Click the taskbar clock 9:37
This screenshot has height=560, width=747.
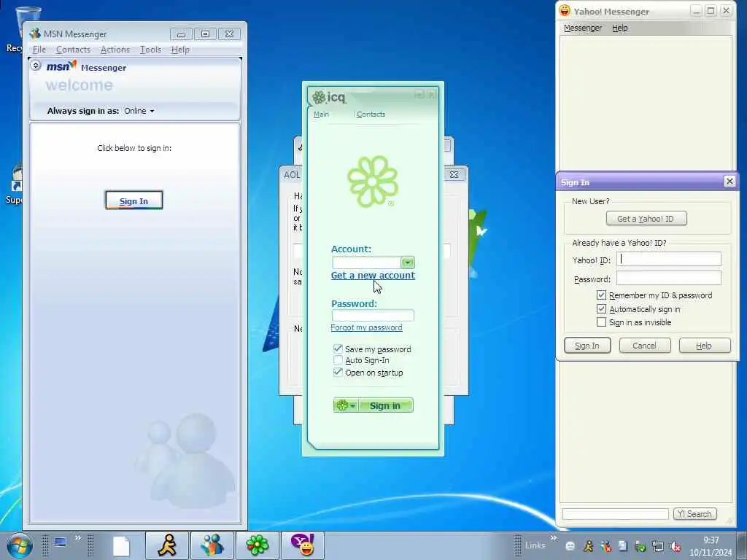[x=711, y=540]
